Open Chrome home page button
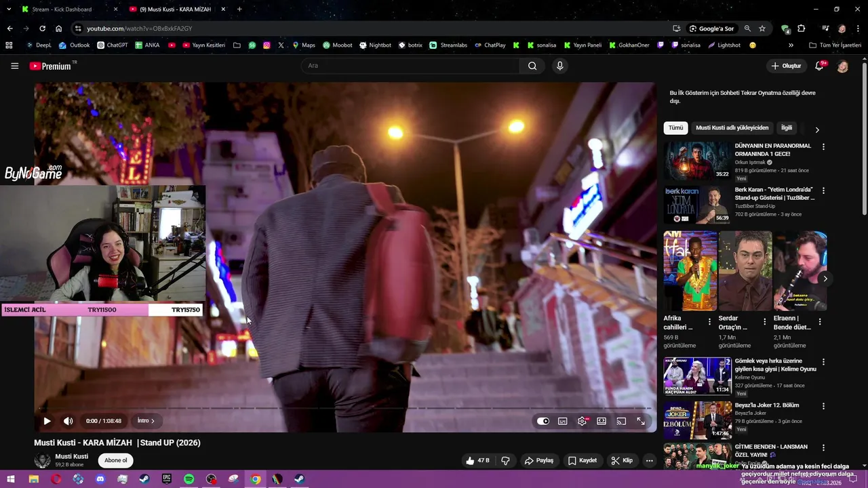The width and height of the screenshot is (868, 488). click(58, 28)
